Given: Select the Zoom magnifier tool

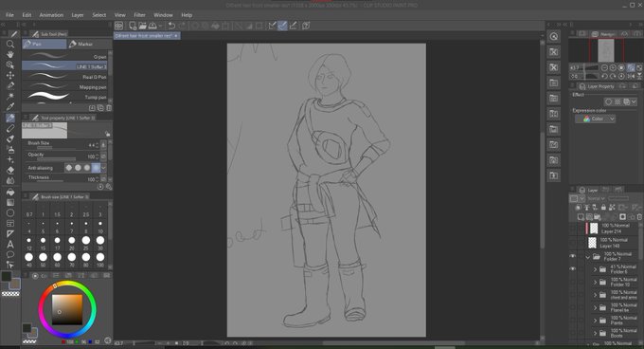Looking at the screenshot, I should pos(10,44).
